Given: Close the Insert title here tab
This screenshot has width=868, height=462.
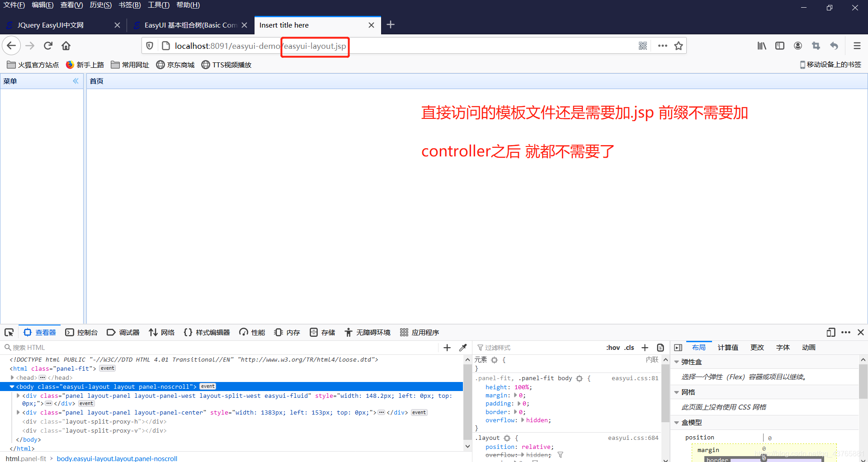Looking at the screenshot, I should click(371, 25).
